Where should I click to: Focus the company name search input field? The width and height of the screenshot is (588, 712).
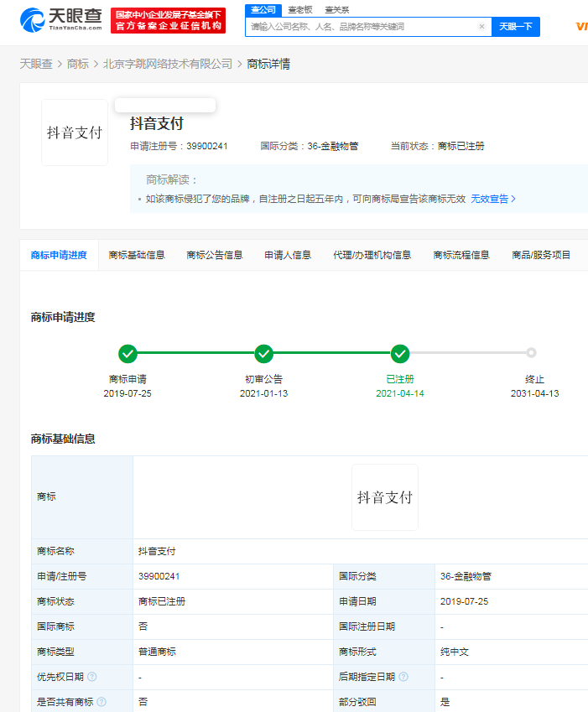pos(361,27)
